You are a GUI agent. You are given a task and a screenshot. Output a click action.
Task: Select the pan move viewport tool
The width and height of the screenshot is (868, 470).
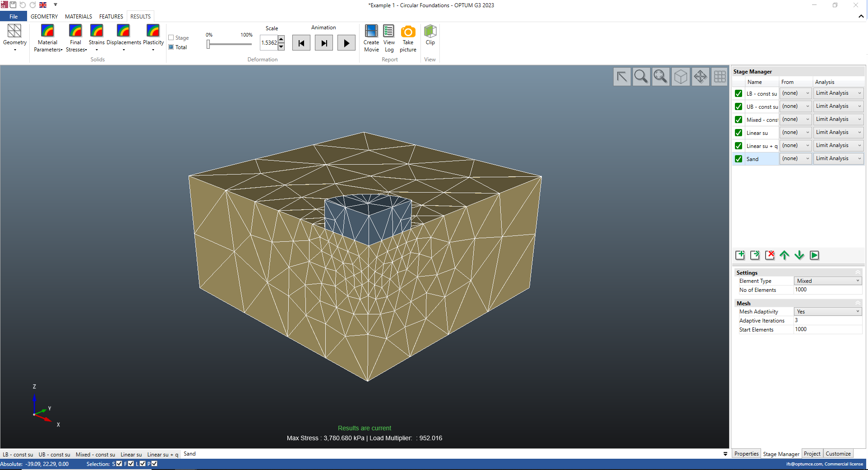click(x=700, y=77)
